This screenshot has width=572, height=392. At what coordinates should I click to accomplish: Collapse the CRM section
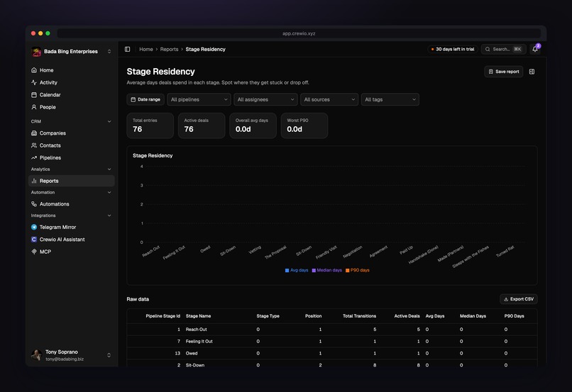click(109, 121)
